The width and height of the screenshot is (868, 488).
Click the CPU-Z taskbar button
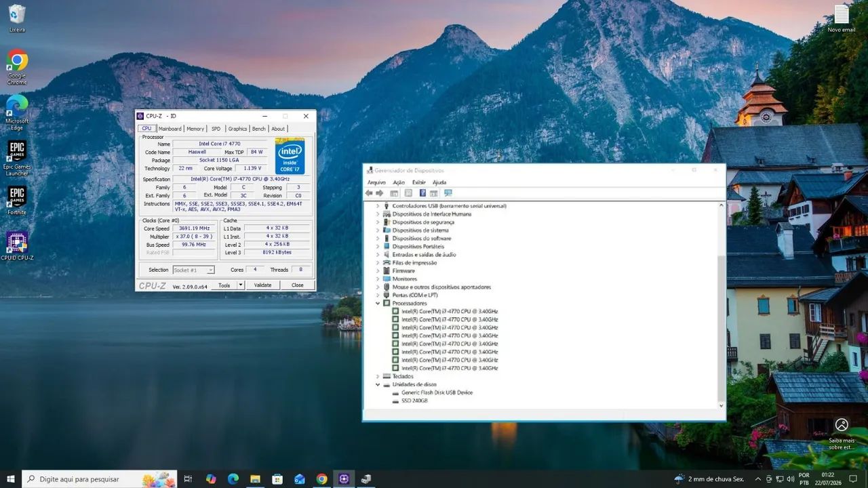pyautogui.click(x=344, y=479)
